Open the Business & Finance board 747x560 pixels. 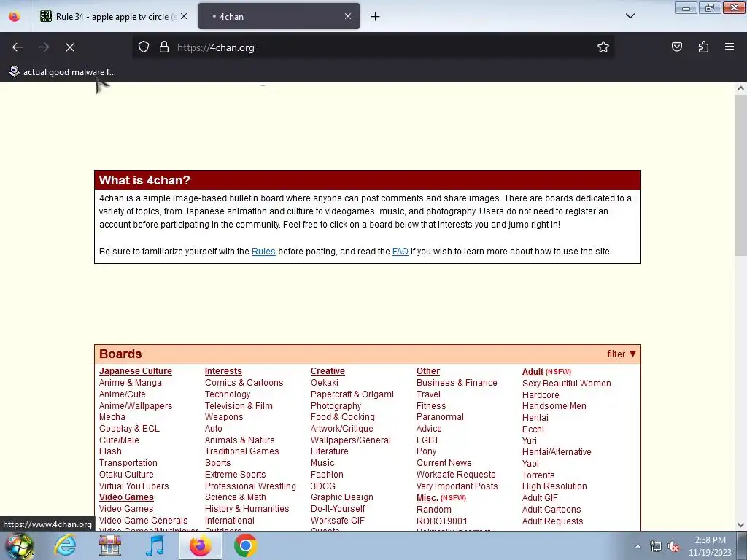click(x=457, y=383)
